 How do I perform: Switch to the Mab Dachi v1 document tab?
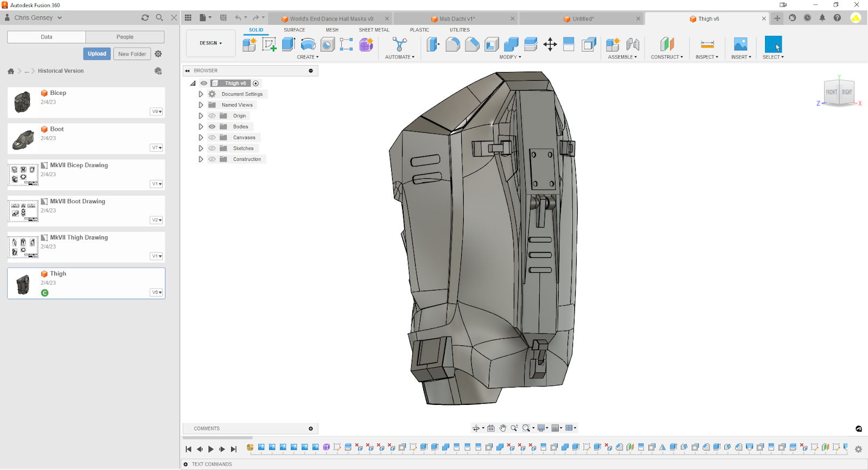tap(456, 19)
